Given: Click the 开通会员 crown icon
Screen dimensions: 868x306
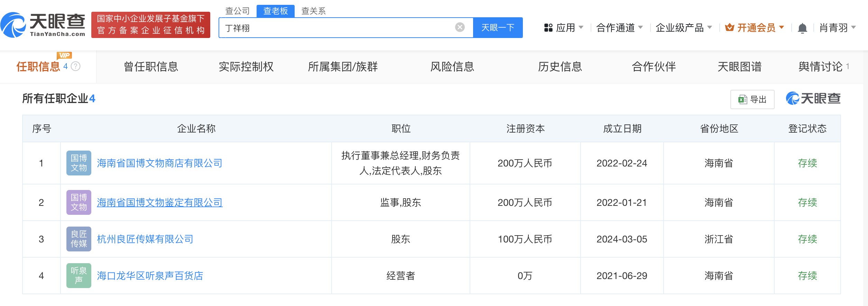Looking at the screenshot, I should (730, 27).
